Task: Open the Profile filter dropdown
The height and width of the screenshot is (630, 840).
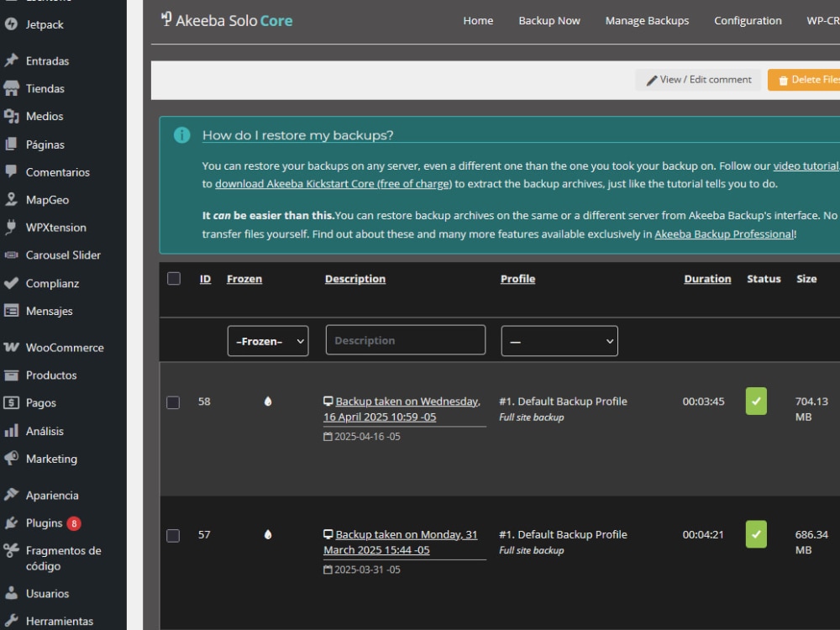Action: (559, 341)
